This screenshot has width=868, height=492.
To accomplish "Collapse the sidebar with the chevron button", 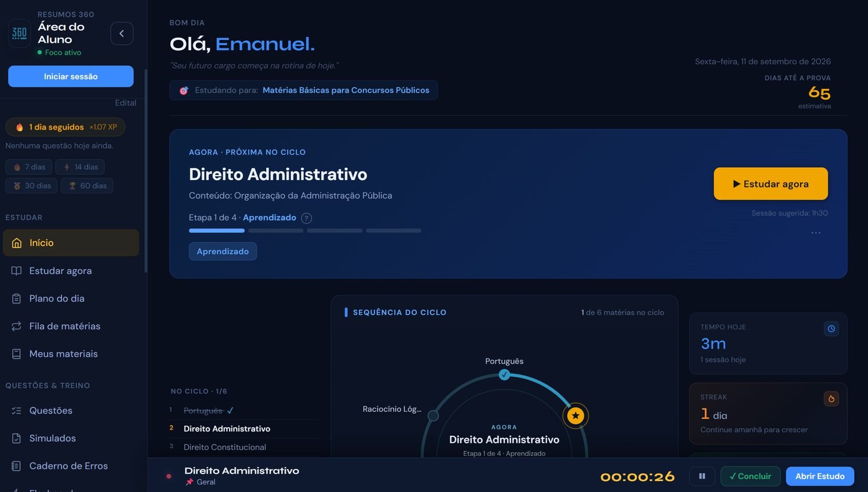I will tap(122, 34).
